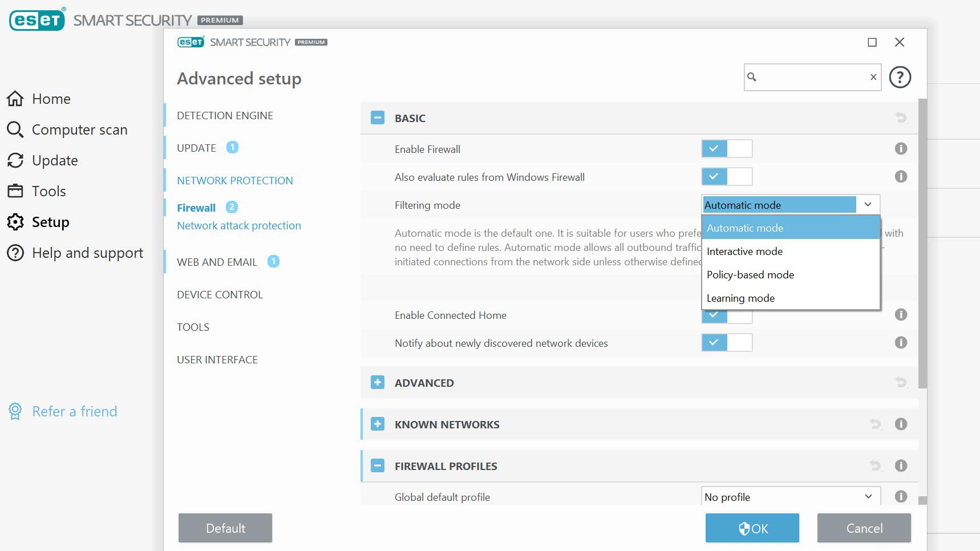Clear the search box with x
Image resolution: width=980 pixels, height=551 pixels.
[873, 77]
